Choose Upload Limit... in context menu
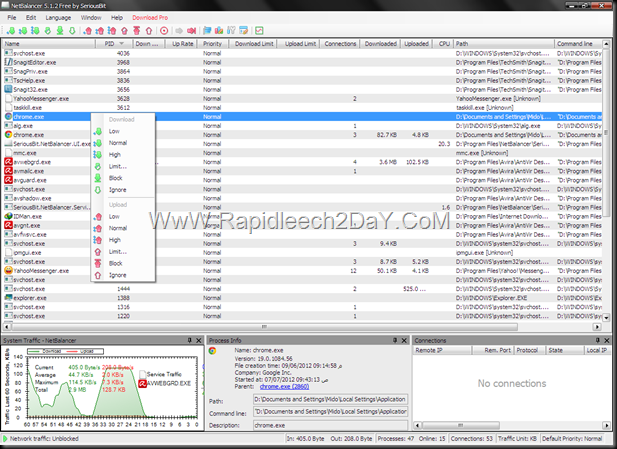The height and width of the screenshot is (449, 617). pos(123,252)
